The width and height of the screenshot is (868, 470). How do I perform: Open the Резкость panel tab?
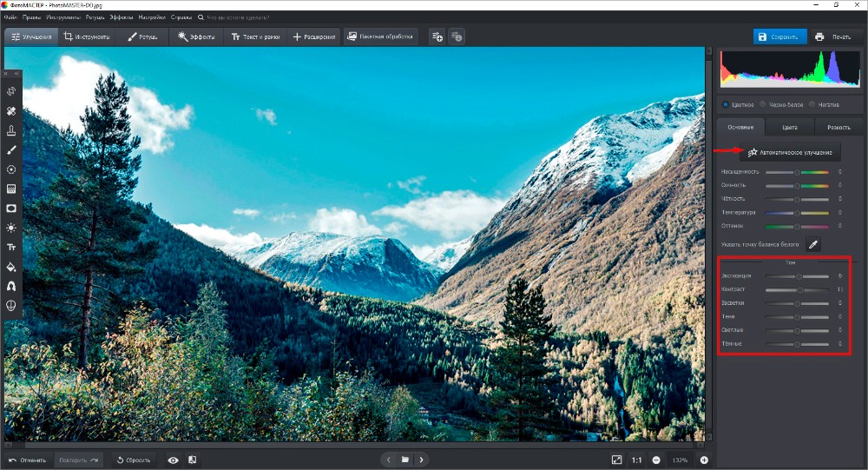pos(838,127)
